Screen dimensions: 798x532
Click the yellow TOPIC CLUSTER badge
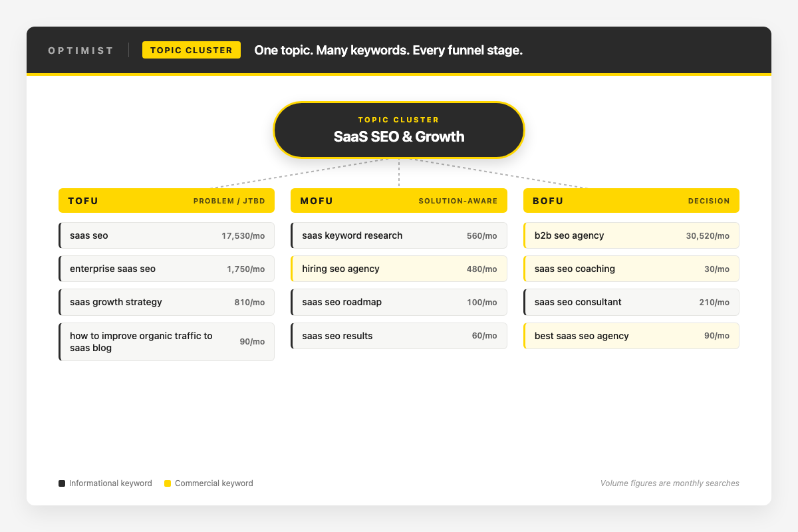(x=192, y=50)
